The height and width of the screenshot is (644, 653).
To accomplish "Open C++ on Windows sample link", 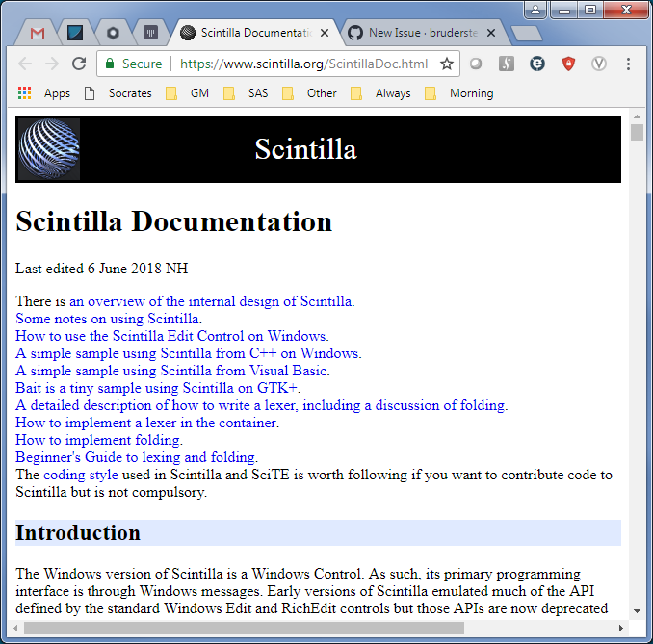I will pyautogui.click(x=188, y=353).
